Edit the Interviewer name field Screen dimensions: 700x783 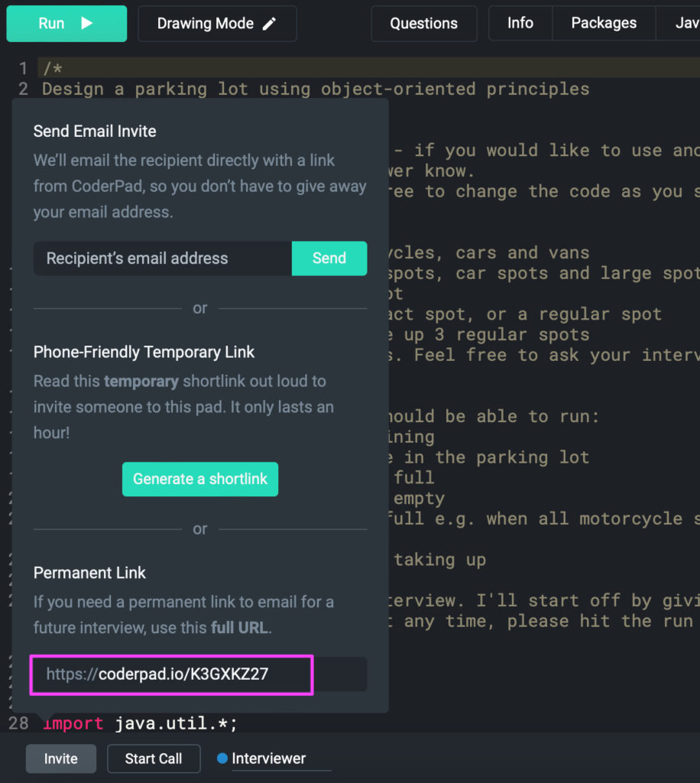coord(281,759)
